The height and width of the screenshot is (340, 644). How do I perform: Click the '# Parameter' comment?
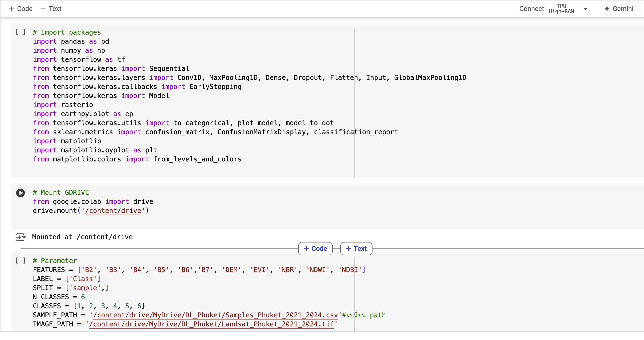click(55, 261)
